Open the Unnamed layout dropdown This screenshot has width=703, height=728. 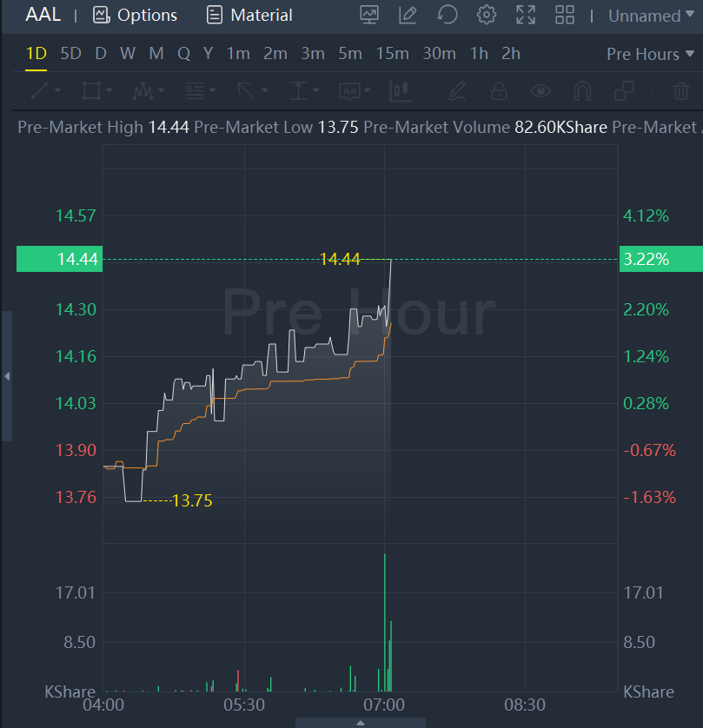650,16
